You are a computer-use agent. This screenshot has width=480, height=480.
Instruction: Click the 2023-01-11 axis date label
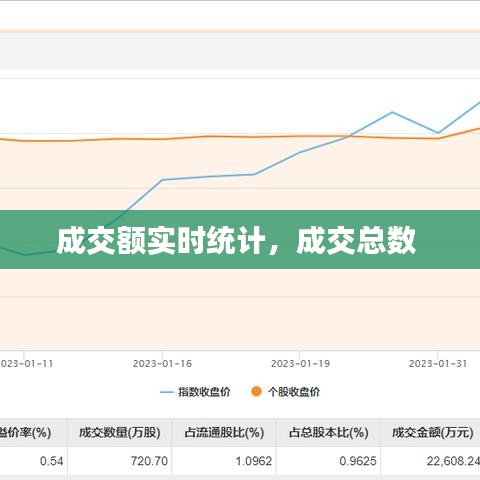(27, 364)
